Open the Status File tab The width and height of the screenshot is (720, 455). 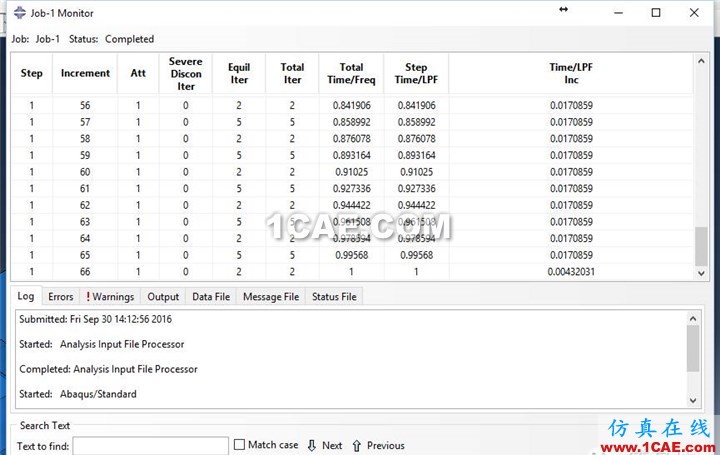[x=334, y=297]
